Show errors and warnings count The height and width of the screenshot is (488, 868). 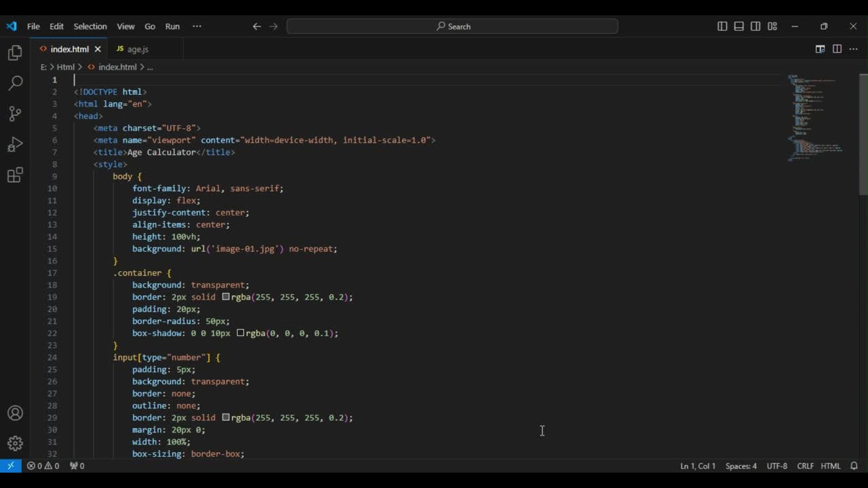pos(43,466)
